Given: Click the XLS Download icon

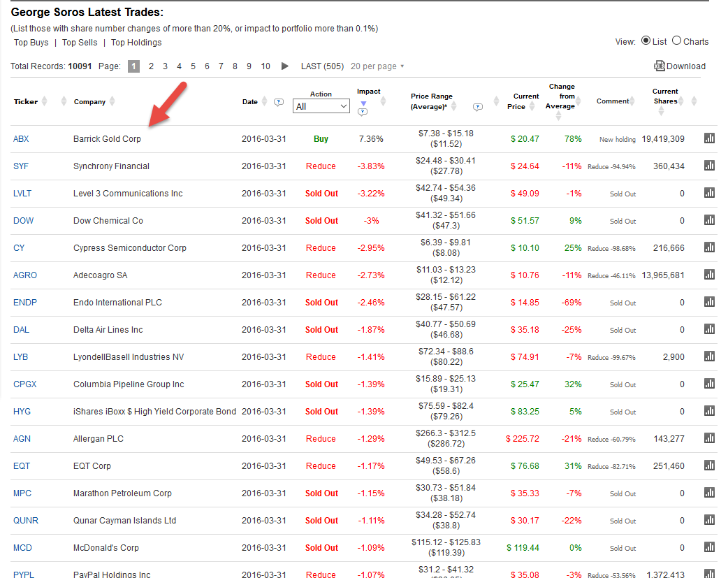Looking at the screenshot, I should click(659, 66).
